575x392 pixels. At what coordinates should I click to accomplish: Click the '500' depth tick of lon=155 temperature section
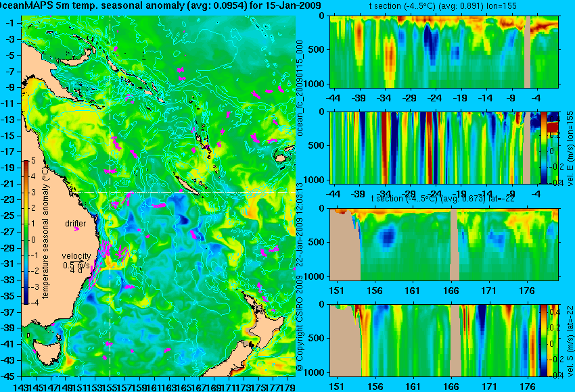(317, 49)
